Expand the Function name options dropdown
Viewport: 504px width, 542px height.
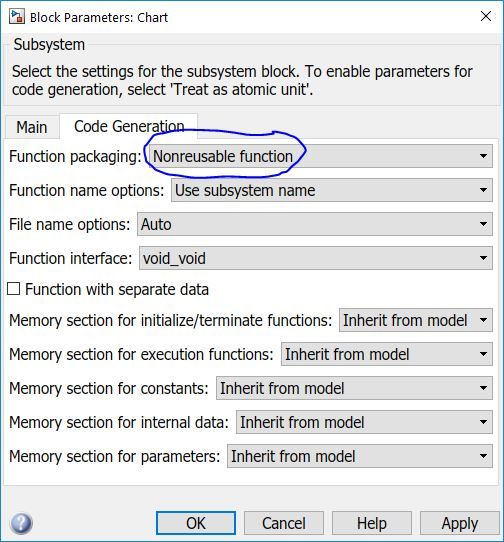(332, 190)
